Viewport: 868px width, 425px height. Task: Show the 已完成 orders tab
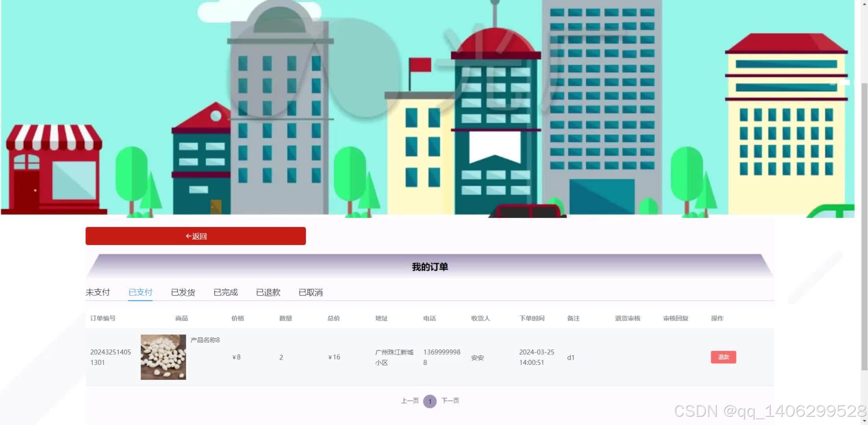pyautogui.click(x=225, y=292)
